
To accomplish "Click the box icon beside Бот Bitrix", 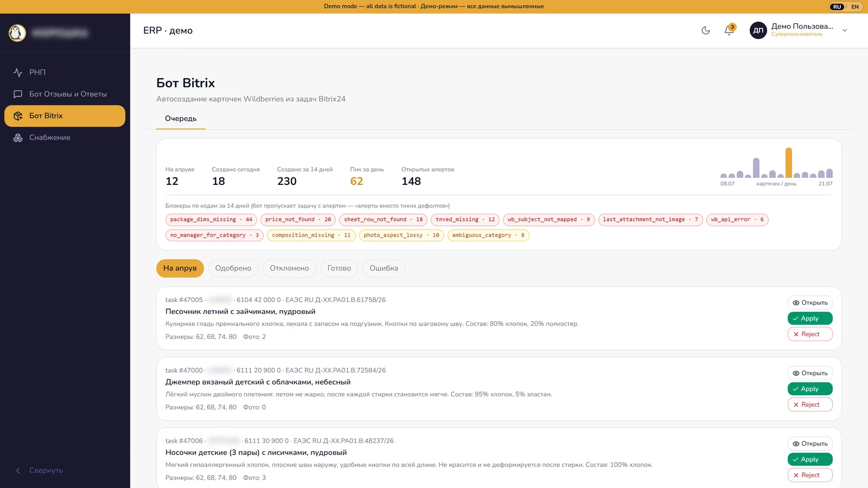I will [x=18, y=115].
